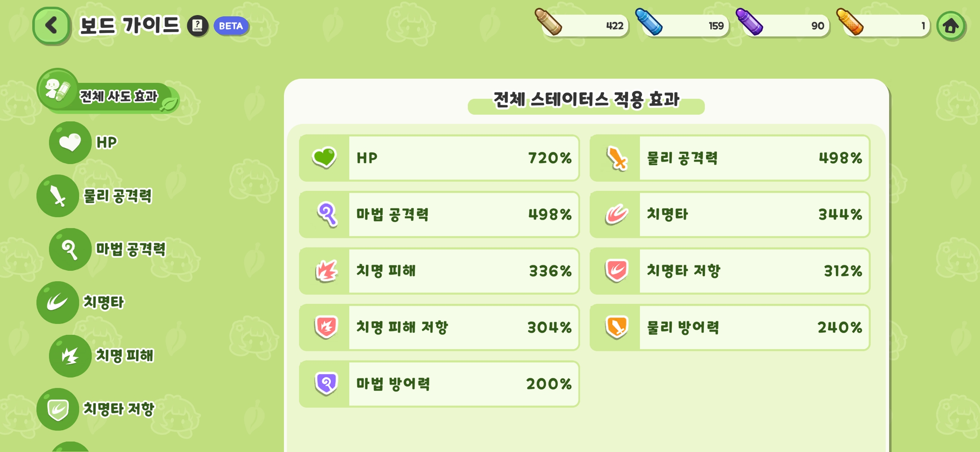Image resolution: width=980 pixels, height=452 pixels.
Task: Select the HP heart icon in sidebar
Action: point(70,143)
